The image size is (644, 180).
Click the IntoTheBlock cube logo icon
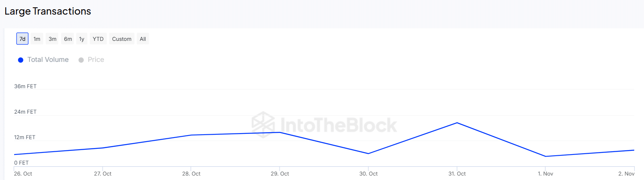pyautogui.click(x=263, y=125)
